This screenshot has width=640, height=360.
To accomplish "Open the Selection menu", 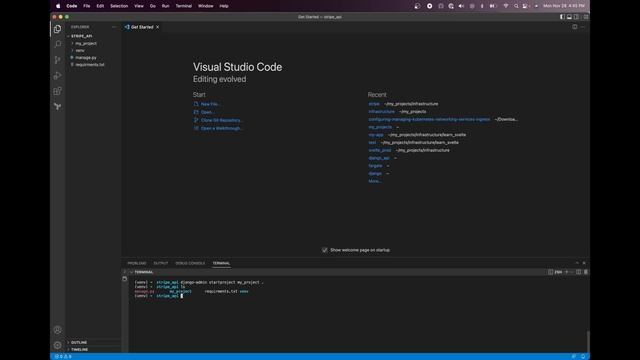I will [x=119, y=6].
